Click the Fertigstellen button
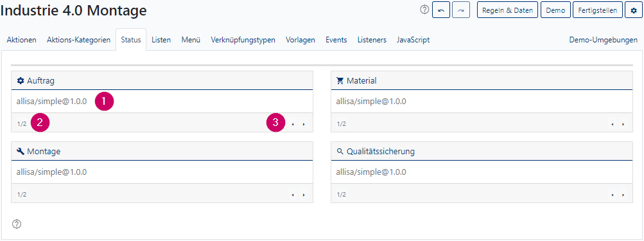Screen dimensions: 644x241 598,10
